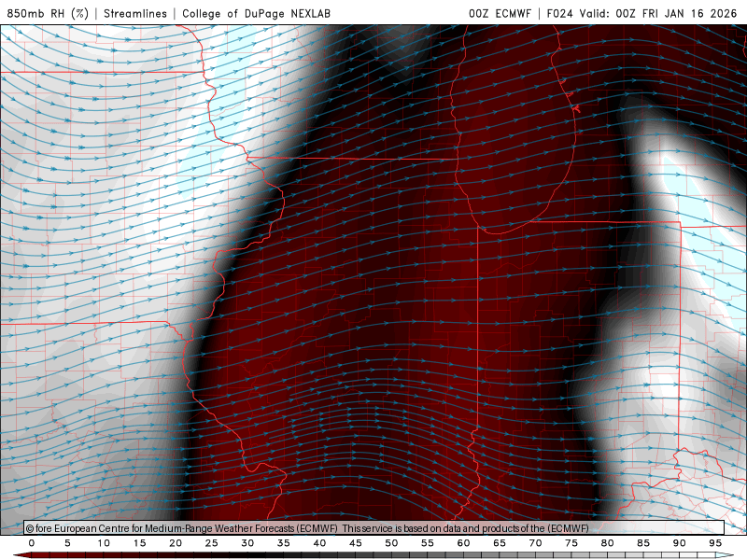Click the "45" value on legend
The width and height of the screenshot is (747, 560).
[x=356, y=543]
